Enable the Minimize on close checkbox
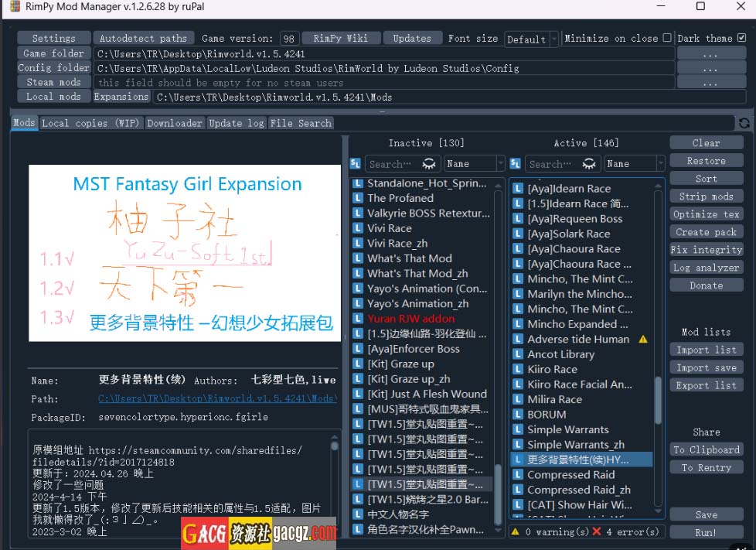 tap(667, 38)
